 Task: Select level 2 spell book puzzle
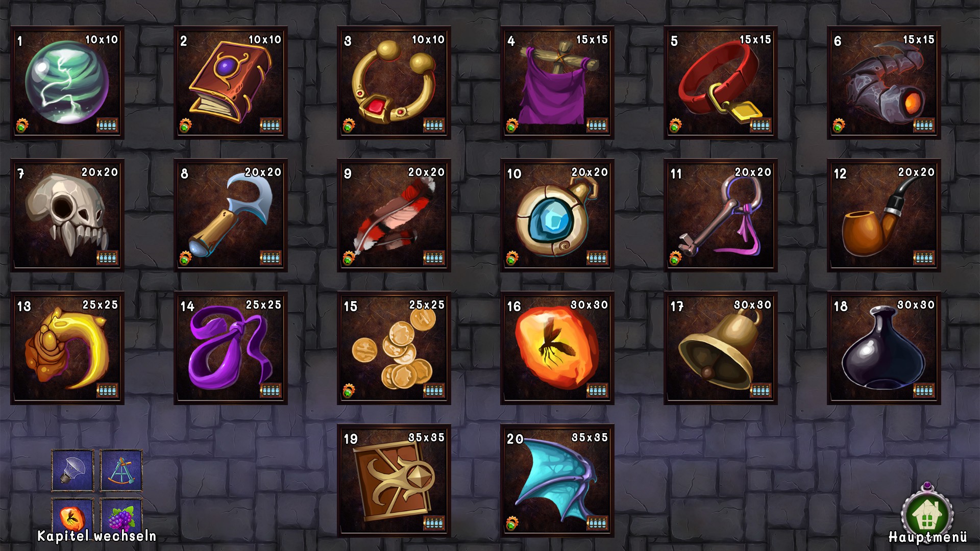click(231, 83)
